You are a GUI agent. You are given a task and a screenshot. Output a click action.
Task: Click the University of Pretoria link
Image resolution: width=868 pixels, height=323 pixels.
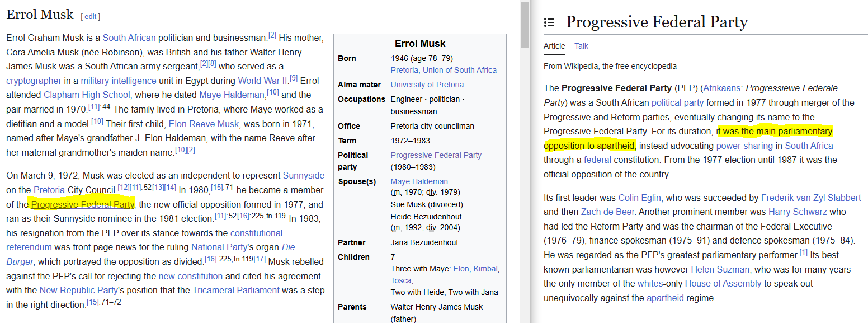click(427, 85)
